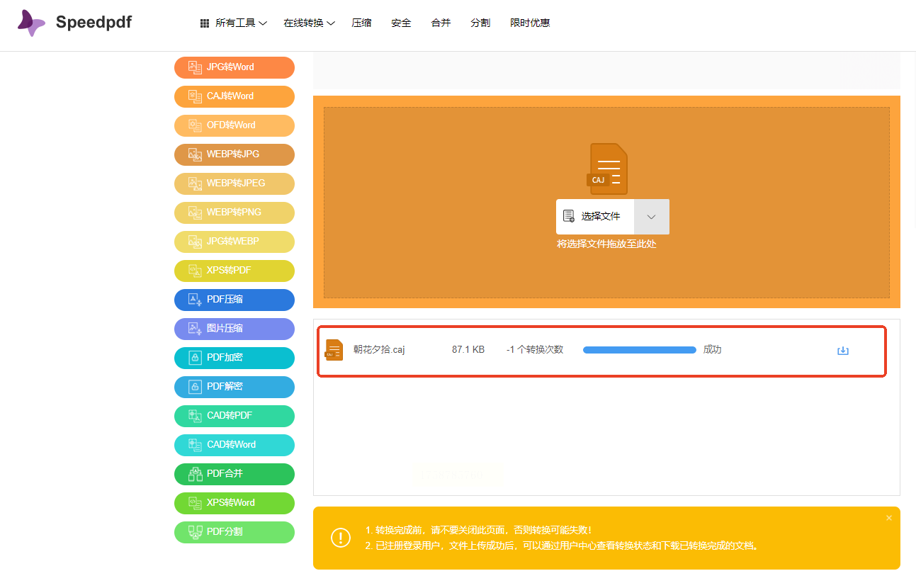Open the PDF分割 split tool
916x588 pixels.
pyautogui.click(x=234, y=532)
